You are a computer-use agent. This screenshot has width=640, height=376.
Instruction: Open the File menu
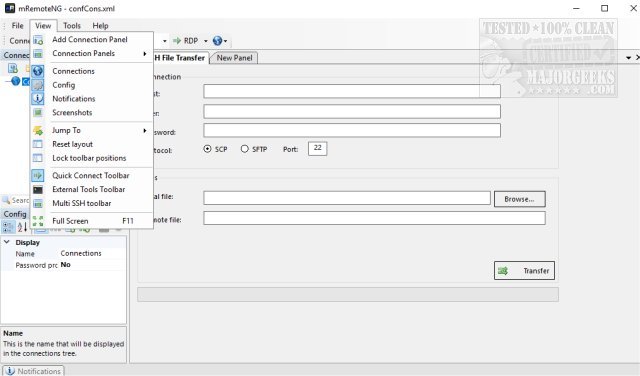point(17,26)
